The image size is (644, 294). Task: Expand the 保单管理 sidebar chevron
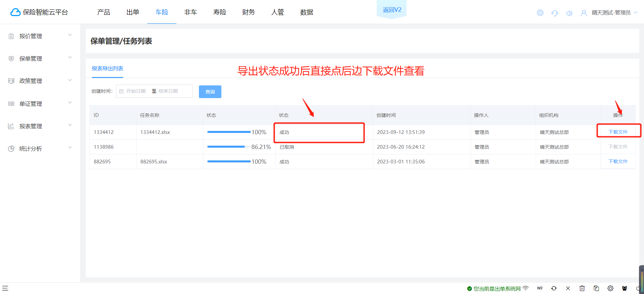coord(70,58)
